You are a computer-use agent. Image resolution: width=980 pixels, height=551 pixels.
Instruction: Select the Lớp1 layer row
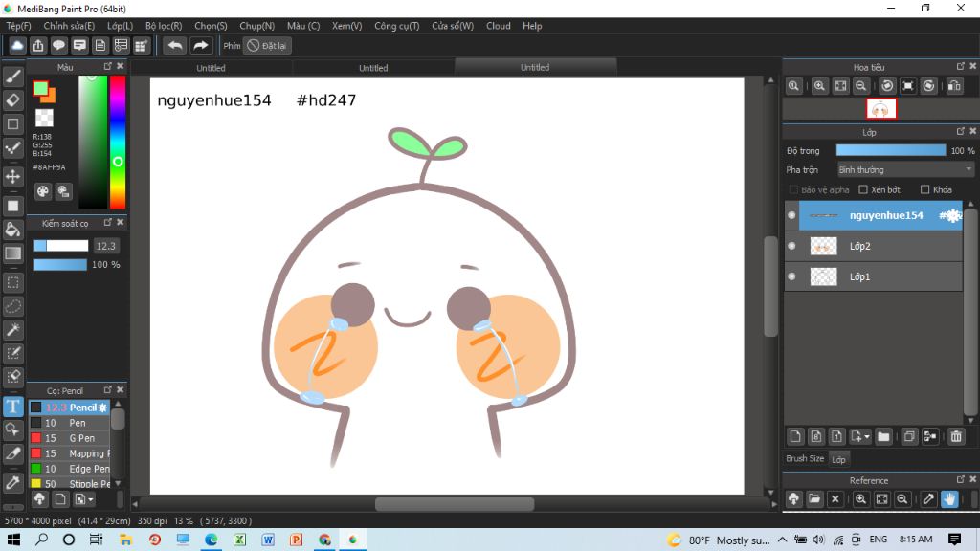click(874, 276)
